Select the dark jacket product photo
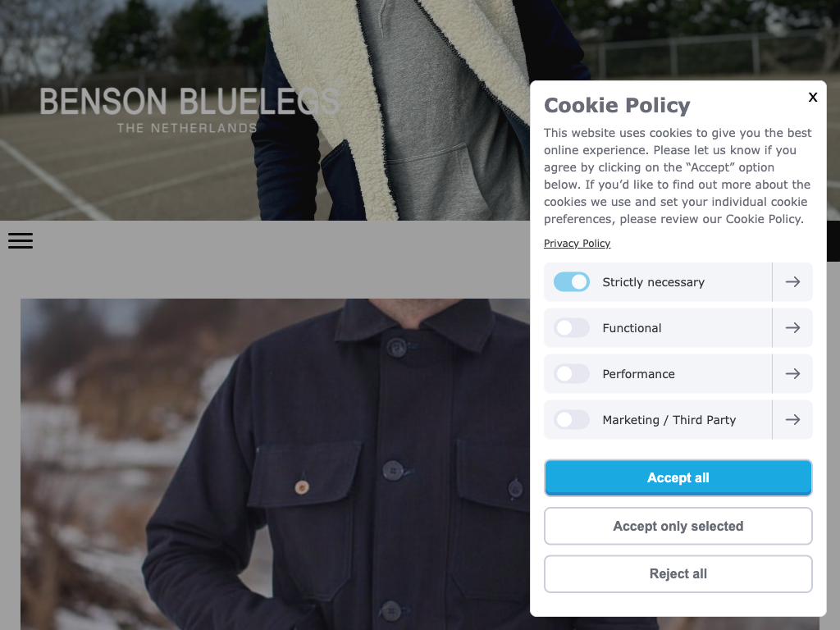 tap(275, 464)
